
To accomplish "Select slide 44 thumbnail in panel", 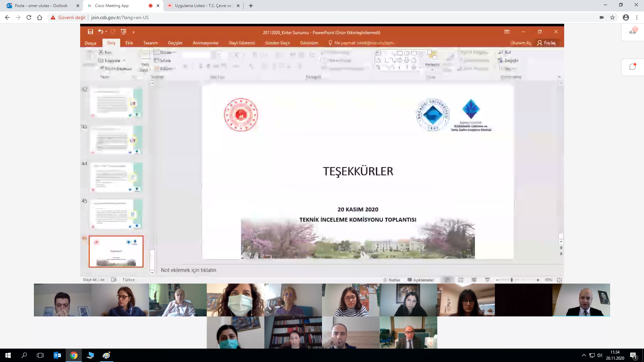I will (x=116, y=177).
